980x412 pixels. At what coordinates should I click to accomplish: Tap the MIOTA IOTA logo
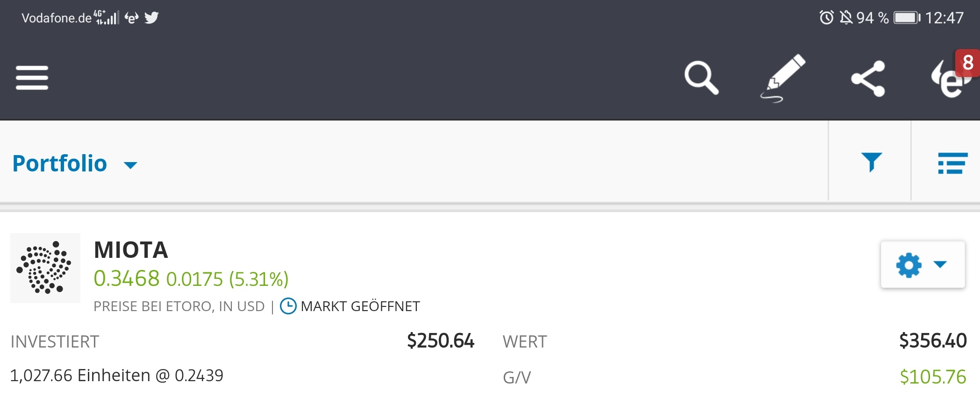click(x=45, y=268)
